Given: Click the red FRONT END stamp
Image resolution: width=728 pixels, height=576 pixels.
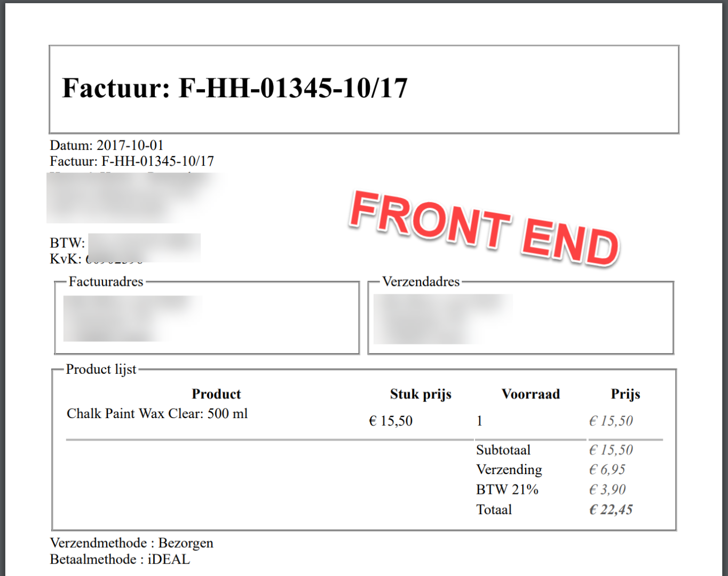Looking at the screenshot, I should point(484,228).
